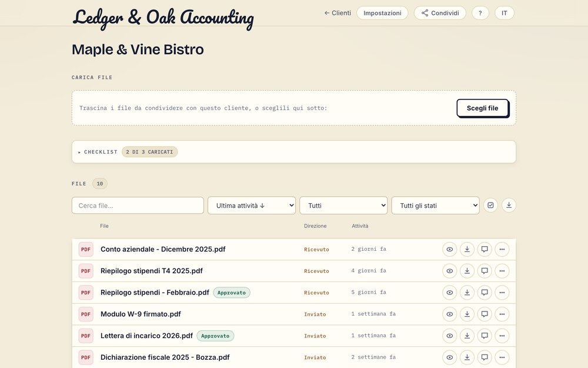Click the PDF icon of Modulo W-9 firmato
The height and width of the screenshot is (368, 588).
(86, 314)
